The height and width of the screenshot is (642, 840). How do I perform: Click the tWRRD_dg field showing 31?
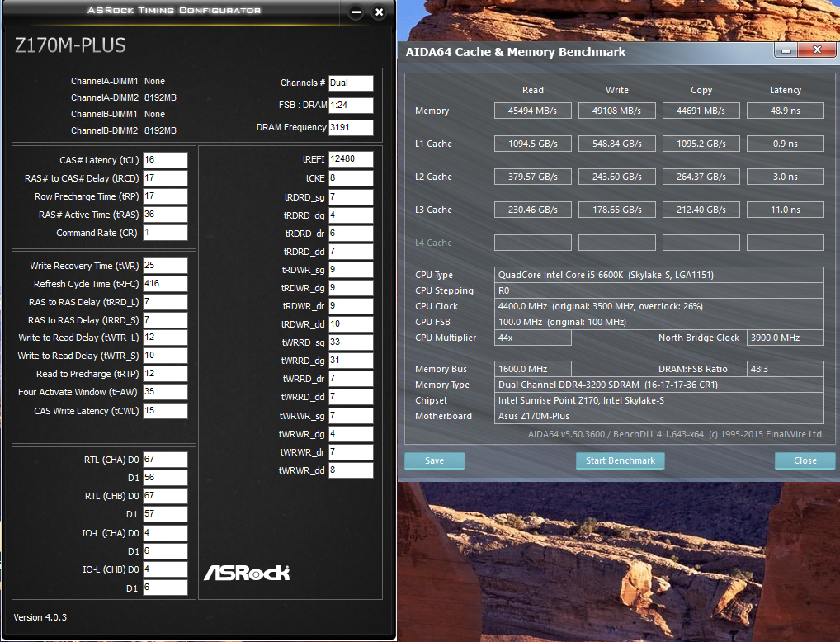pyautogui.click(x=351, y=360)
